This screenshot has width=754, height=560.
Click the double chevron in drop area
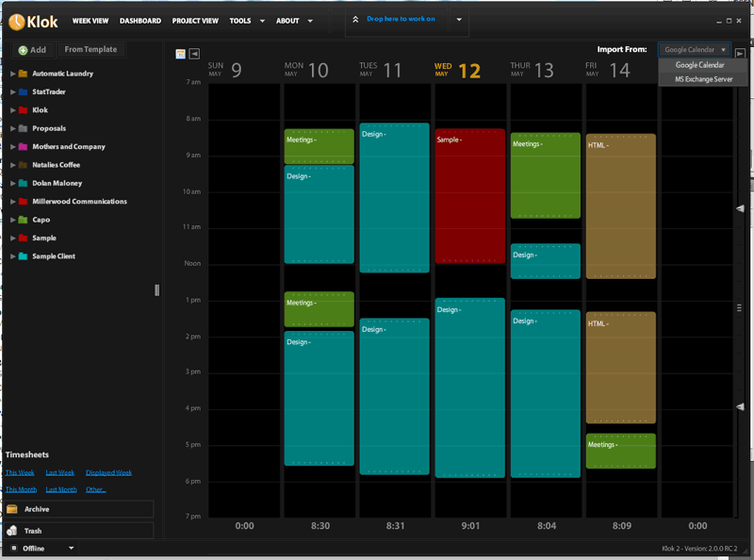(x=355, y=19)
